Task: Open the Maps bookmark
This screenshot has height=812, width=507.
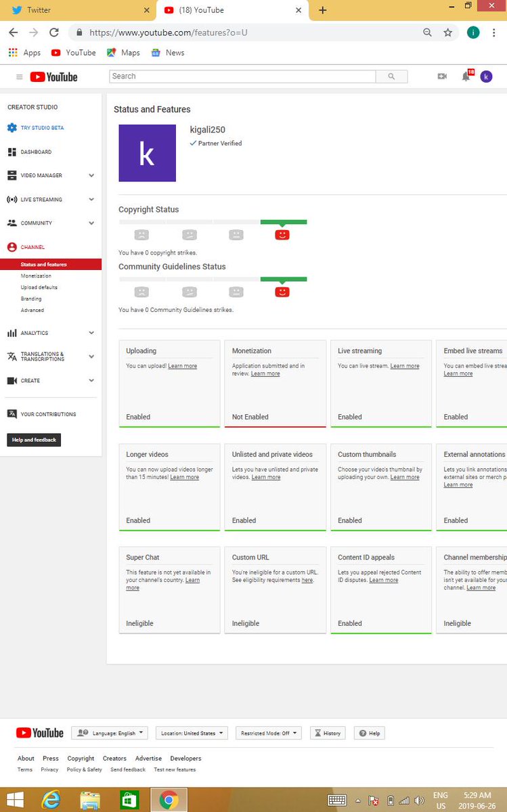Action: tap(123, 53)
